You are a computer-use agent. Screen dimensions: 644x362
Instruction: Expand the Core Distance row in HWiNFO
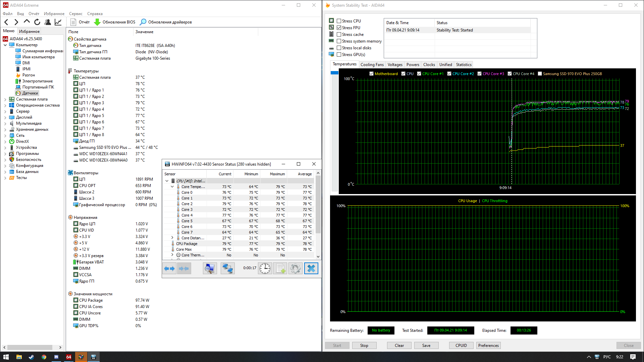[x=172, y=238]
